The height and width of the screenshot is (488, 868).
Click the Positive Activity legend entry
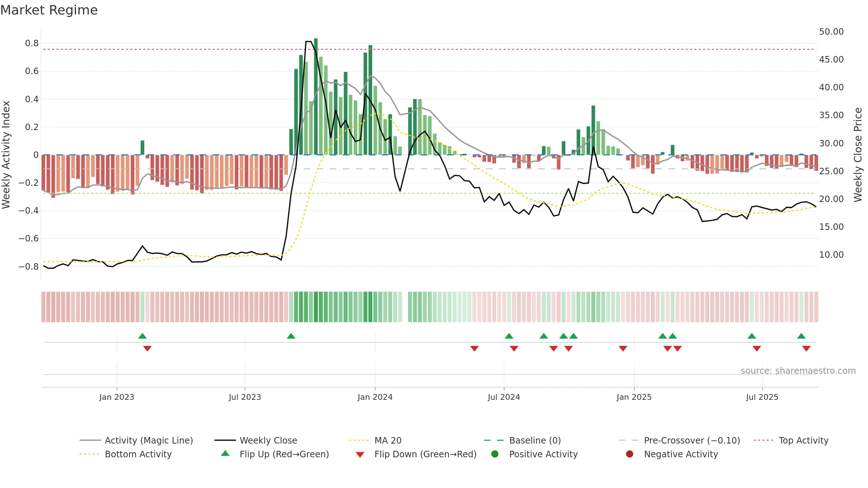534,454
